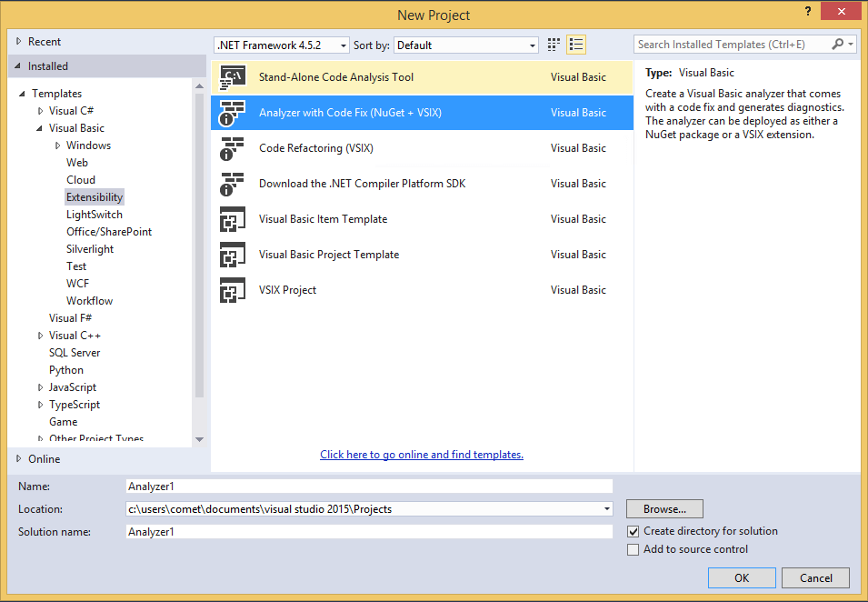Expand the Online section

click(x=18, y=458)
